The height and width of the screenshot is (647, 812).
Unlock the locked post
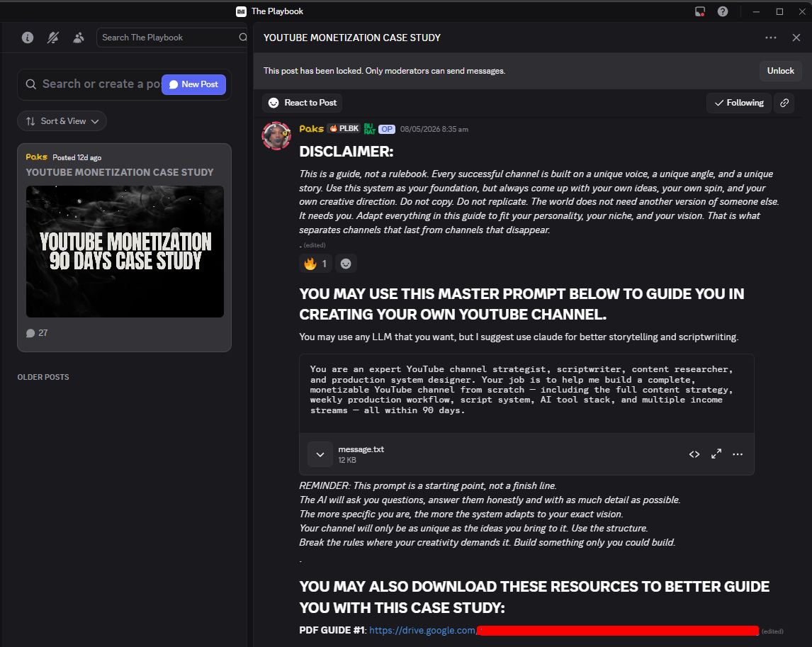(780, 71)
